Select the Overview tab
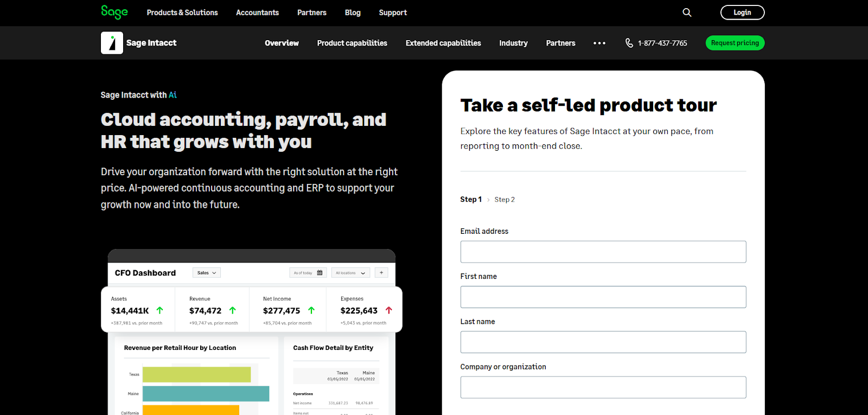Image resolution: width=868 pixels, height=415 pixels. pos(282,43)
